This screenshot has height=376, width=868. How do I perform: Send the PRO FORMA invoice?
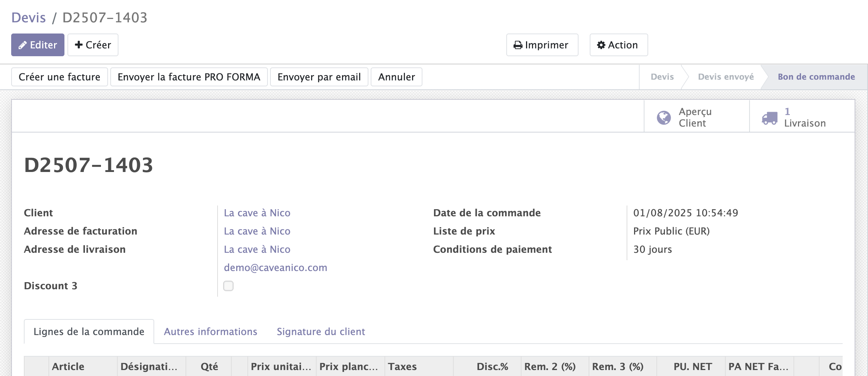pos(189,77)
